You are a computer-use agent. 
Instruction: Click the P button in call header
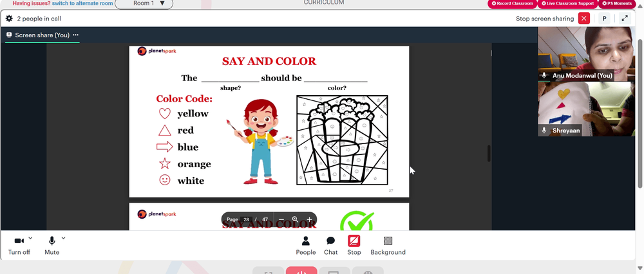604,19
